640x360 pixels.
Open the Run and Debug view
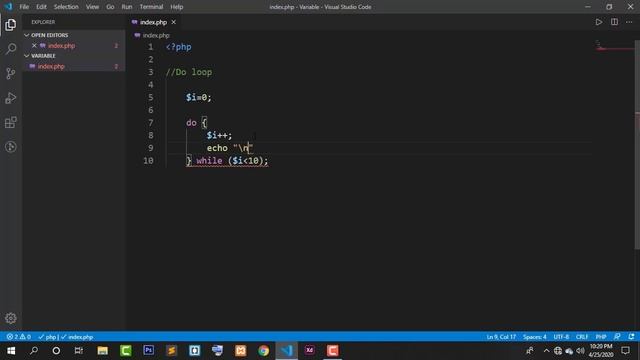11,98
